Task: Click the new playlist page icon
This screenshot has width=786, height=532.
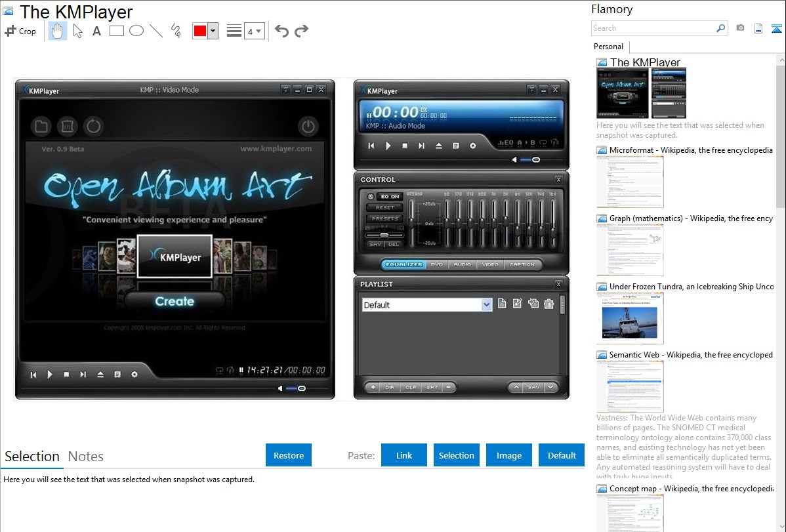Action: [502, 304]
